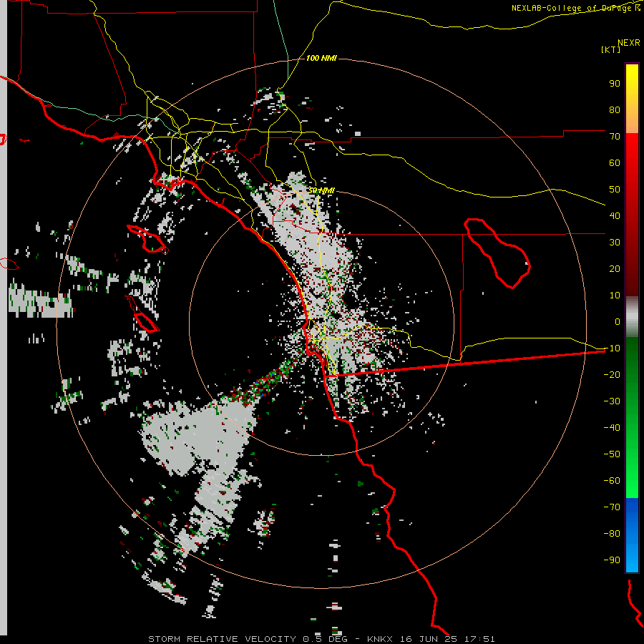Click the blue bottom segment of color bar
644x644 pixels.
[x=632, y=535]
